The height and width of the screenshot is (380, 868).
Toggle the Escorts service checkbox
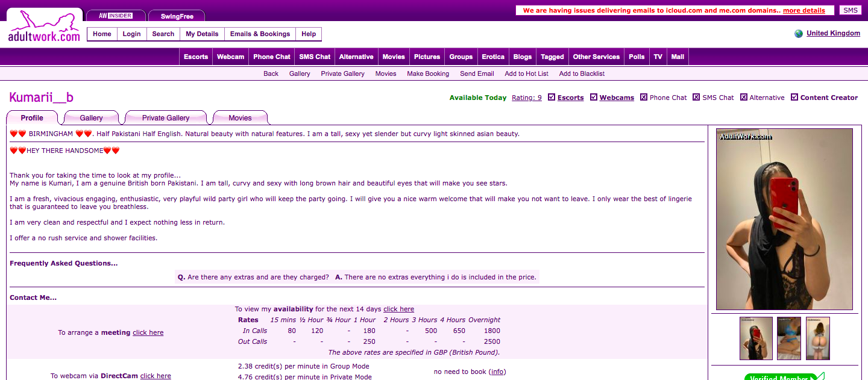(552, 97)
